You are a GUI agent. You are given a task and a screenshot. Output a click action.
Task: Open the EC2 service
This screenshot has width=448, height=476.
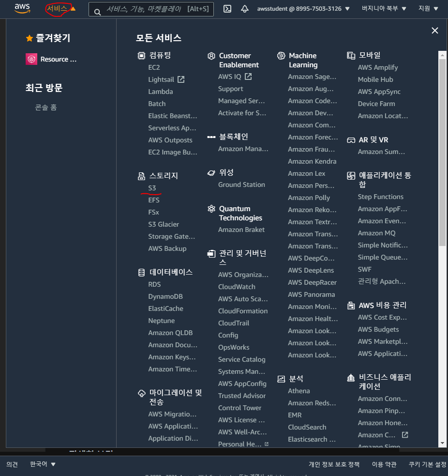(154, 67)
